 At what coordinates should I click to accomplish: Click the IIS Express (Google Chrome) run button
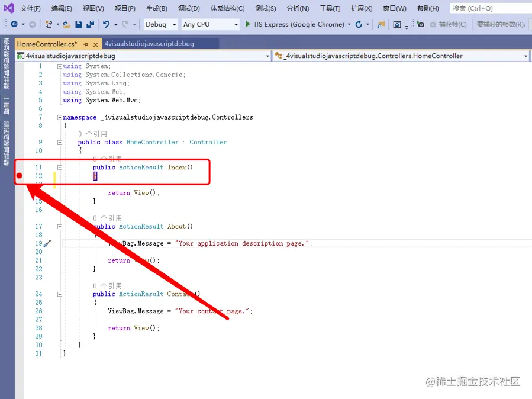pos(299,24)
